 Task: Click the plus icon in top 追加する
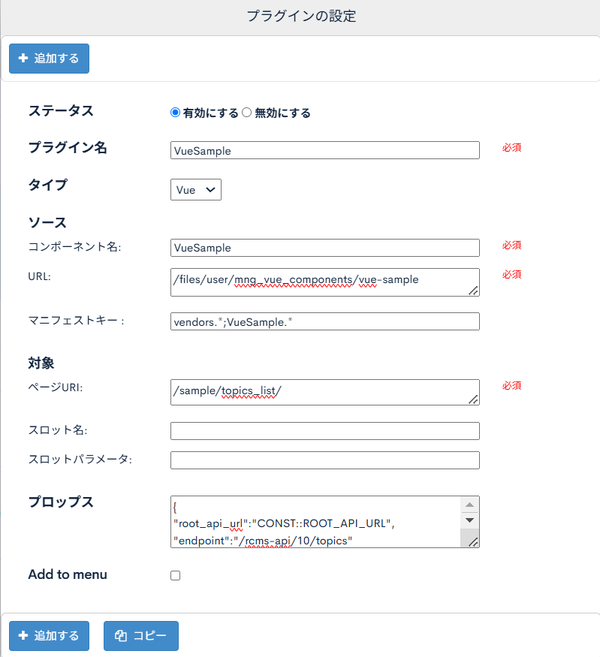tap(23, 58)
